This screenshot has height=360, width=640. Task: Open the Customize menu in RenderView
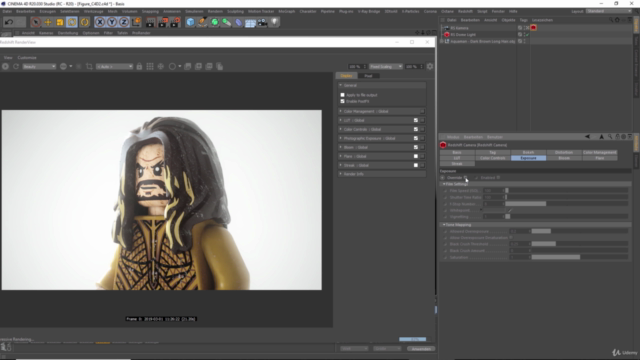(27, 58)
